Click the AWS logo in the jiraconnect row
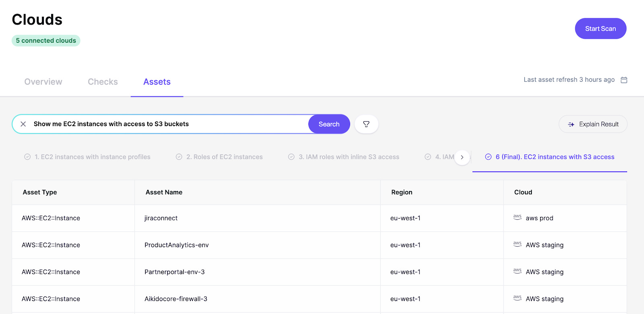This screenshot has height=314, width=644. 518,217
